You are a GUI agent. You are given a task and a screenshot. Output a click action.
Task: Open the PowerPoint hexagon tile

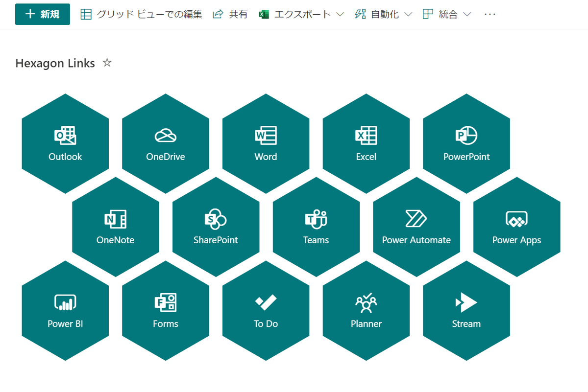click(466, 144)
